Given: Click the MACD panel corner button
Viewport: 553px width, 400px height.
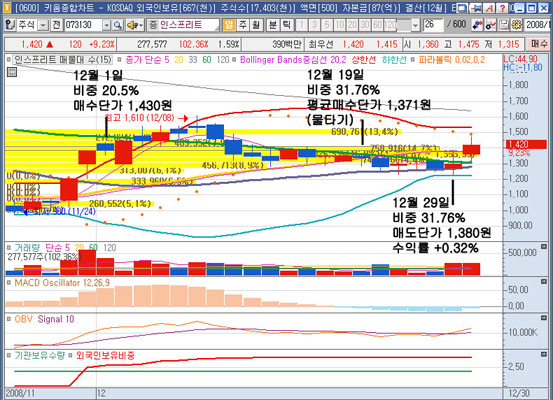Looking at the screenshot, I should pyautogui.click(x=544, y=281).
